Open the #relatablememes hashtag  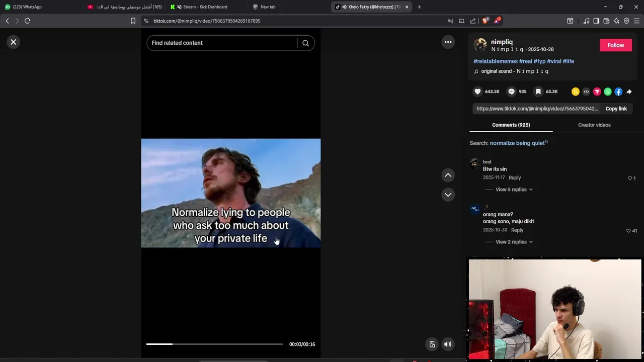tap(495, 61)
